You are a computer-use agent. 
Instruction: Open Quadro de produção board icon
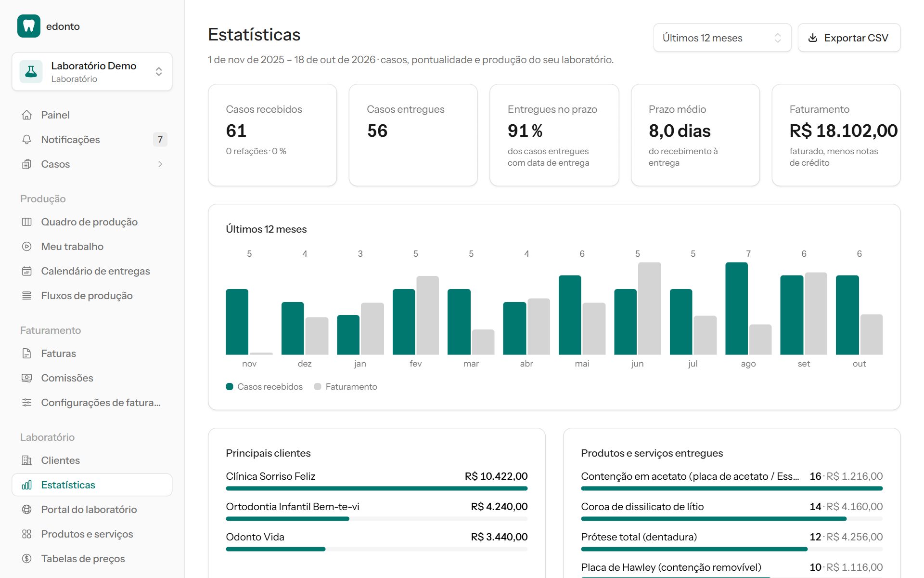(x=27, y=222)
